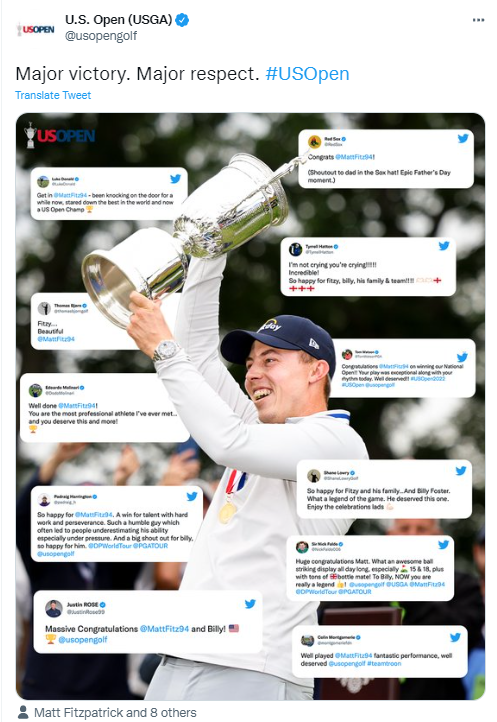
Task: Click the Twitter bird in Padraig Harrington's card
Action: pyautogui.click(x=192, y=496)
